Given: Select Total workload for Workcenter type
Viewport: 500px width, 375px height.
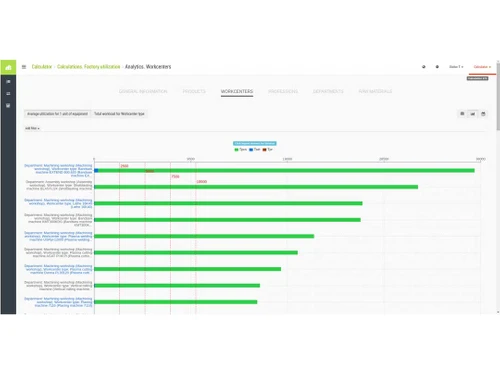Looking at the screenshot, I should coord(119,114).
